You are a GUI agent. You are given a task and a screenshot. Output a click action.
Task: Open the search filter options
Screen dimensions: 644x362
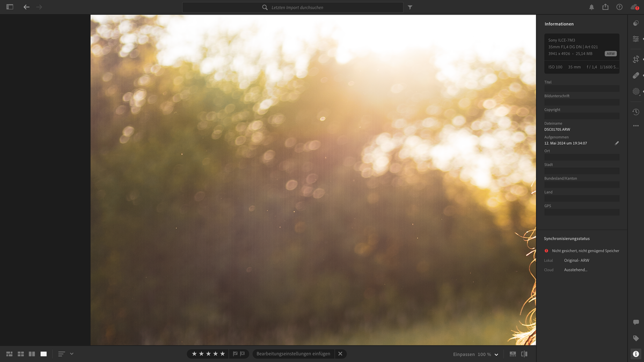tap(410, 8)
